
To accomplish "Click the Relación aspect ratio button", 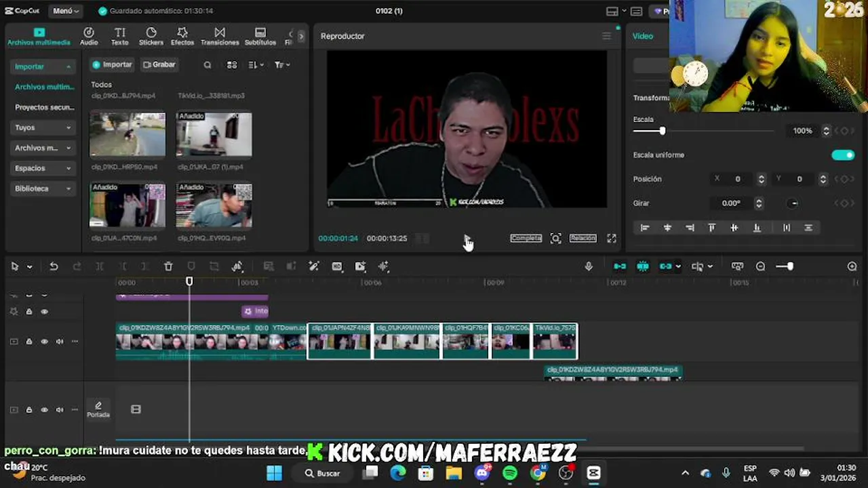I will pos(583,239).
